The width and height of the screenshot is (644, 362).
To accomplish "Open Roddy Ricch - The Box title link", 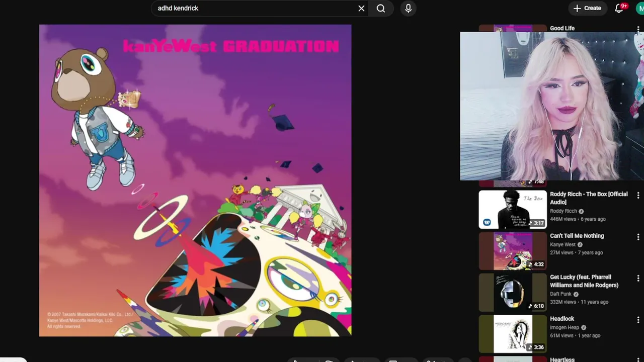I will tap(589, 198).
